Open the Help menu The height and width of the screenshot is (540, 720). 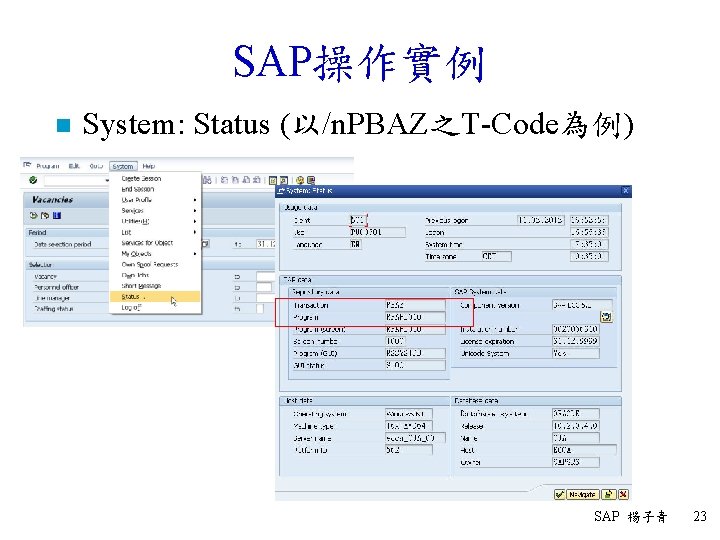point(149,166)
